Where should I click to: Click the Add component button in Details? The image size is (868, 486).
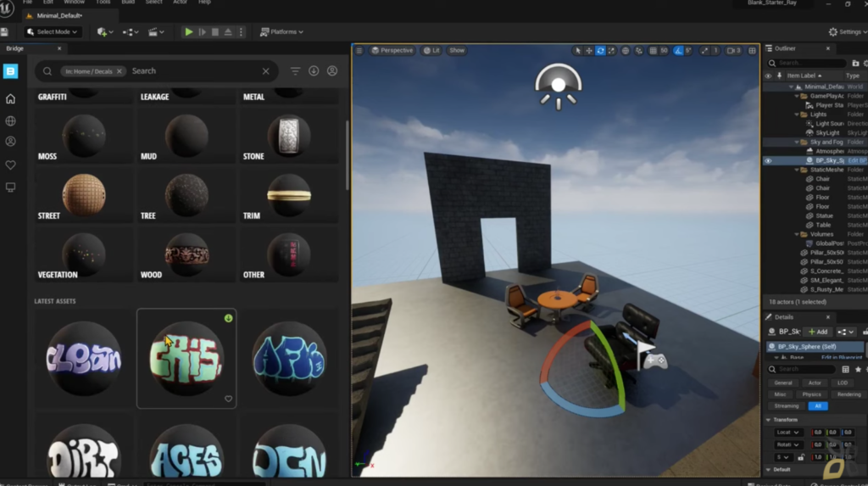(x=818, y=332)
